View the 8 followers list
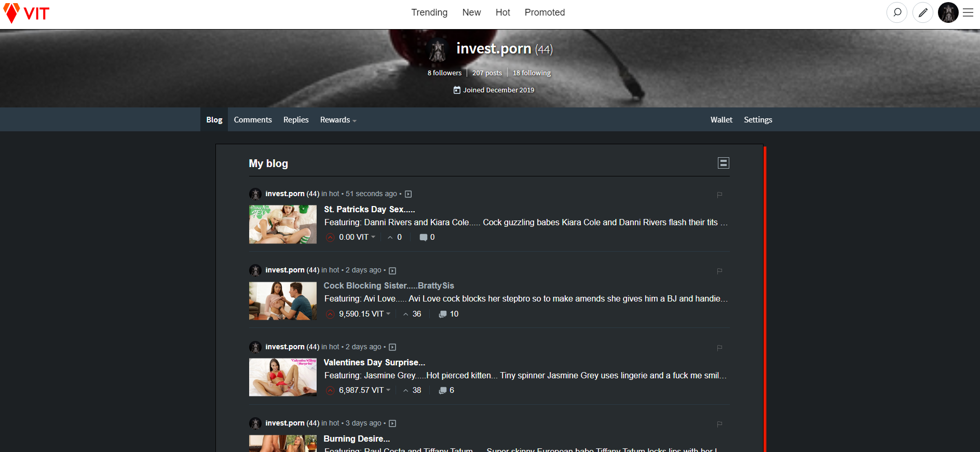The width and height of the screenshot is (980, 452). (444, 73)
